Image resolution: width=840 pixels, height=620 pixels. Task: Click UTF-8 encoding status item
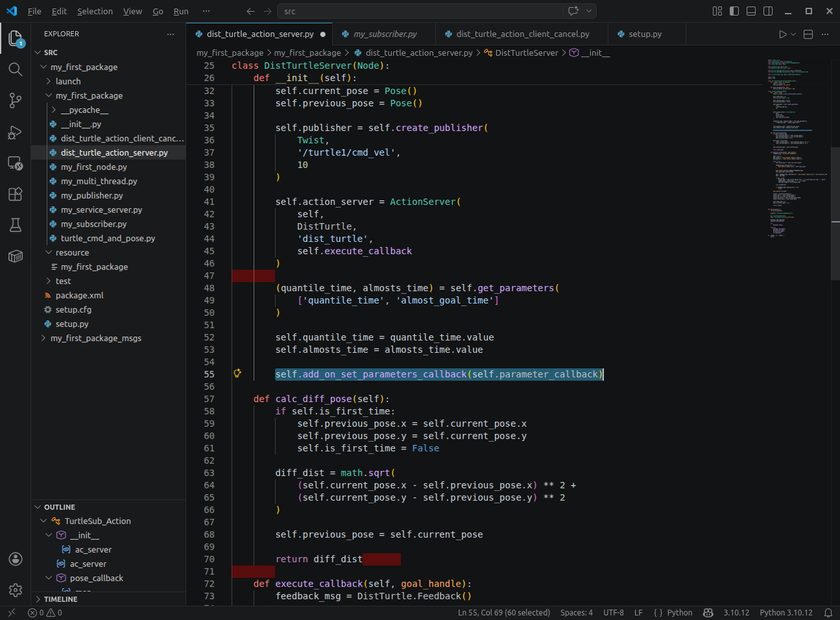point(614,613)
